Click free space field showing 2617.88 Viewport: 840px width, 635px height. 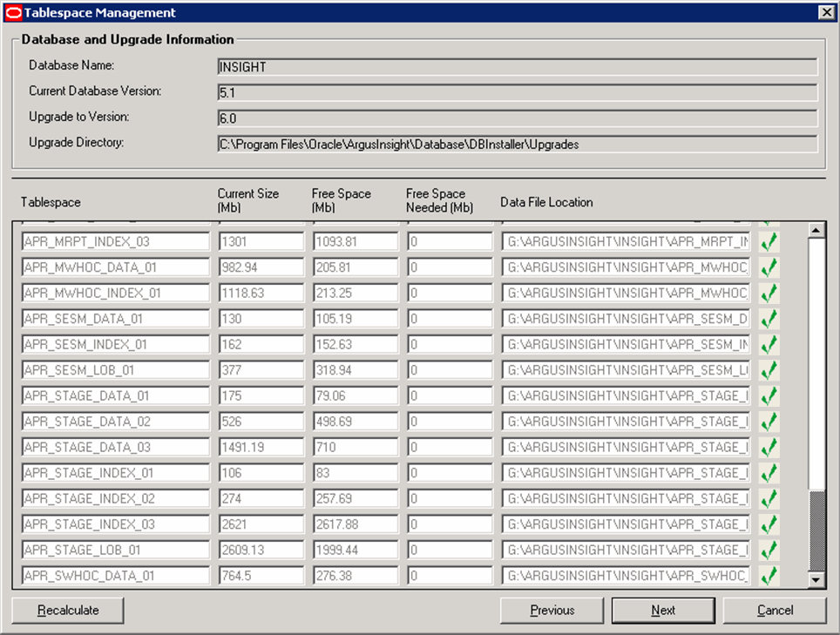[356, 524]
